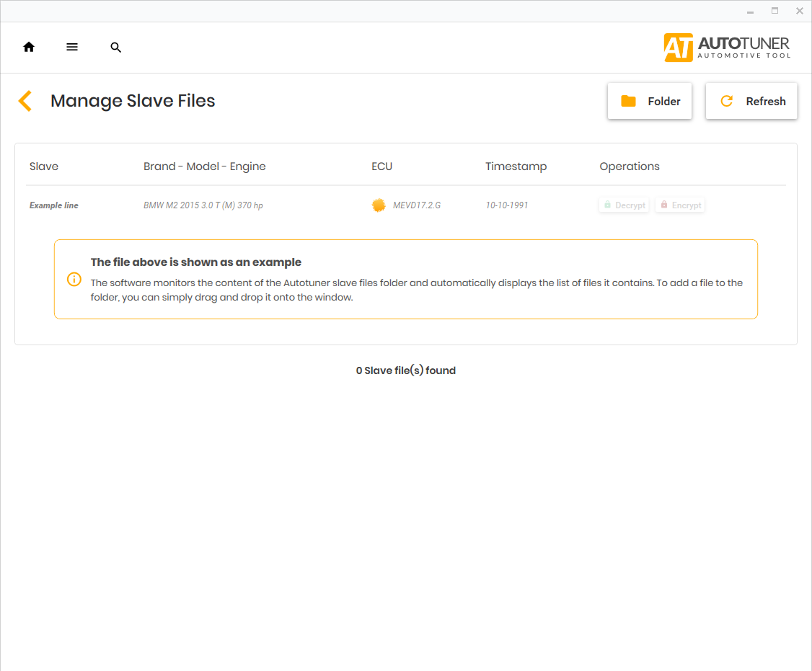Viewport: 812px width, 671px height.
Task: Refresh the slave files list
Action: pyautogui.click(x=751, y=102)
